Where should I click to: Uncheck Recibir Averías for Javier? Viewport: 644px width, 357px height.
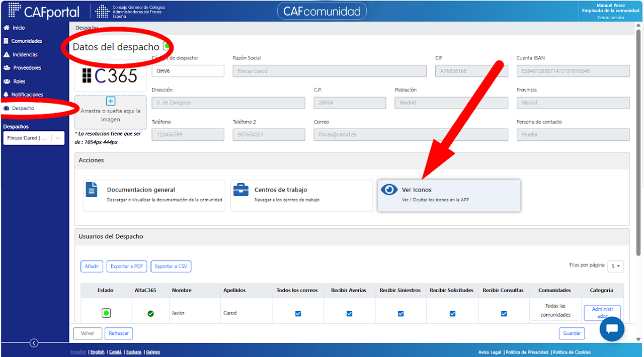point(349,313)
